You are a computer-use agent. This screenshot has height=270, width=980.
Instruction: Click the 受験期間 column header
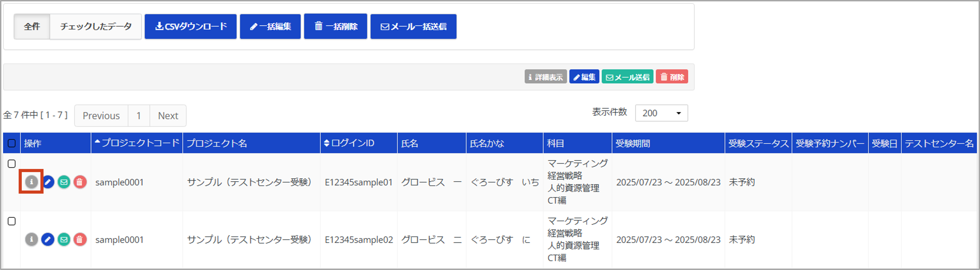668,143
